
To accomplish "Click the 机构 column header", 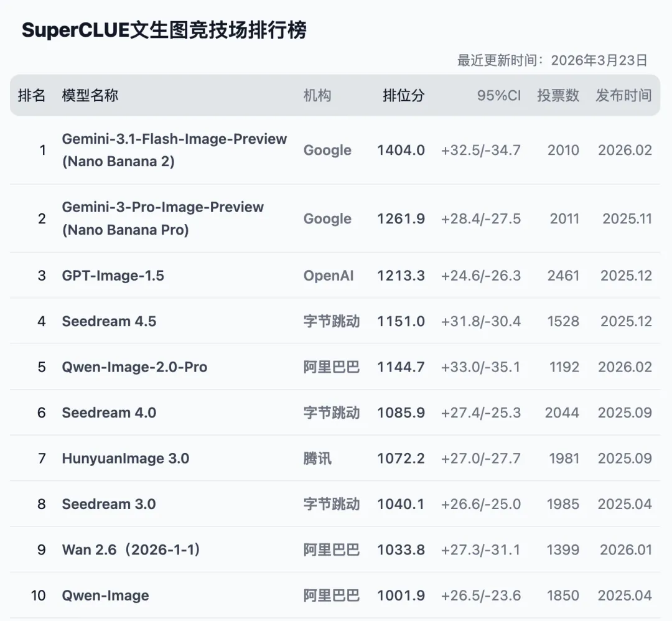I will tap(317, 95).
